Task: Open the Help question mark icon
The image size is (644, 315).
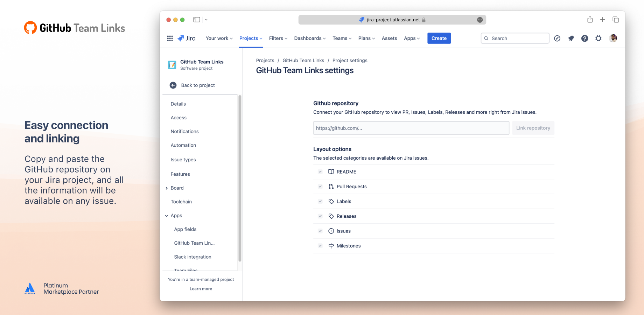Action: coord(584,38)
